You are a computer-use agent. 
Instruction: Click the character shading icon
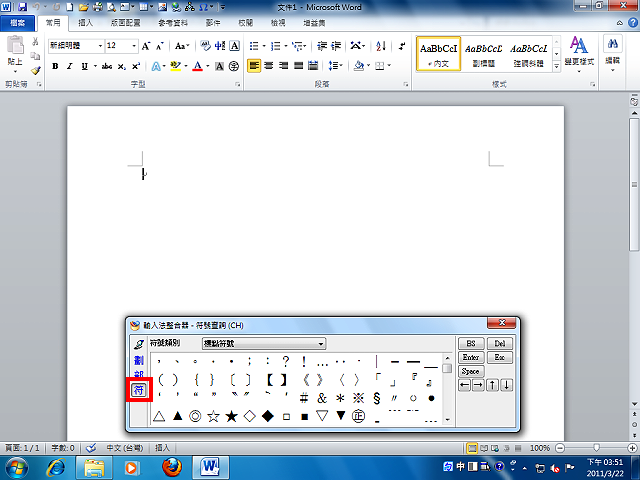[x=219, y=66]
